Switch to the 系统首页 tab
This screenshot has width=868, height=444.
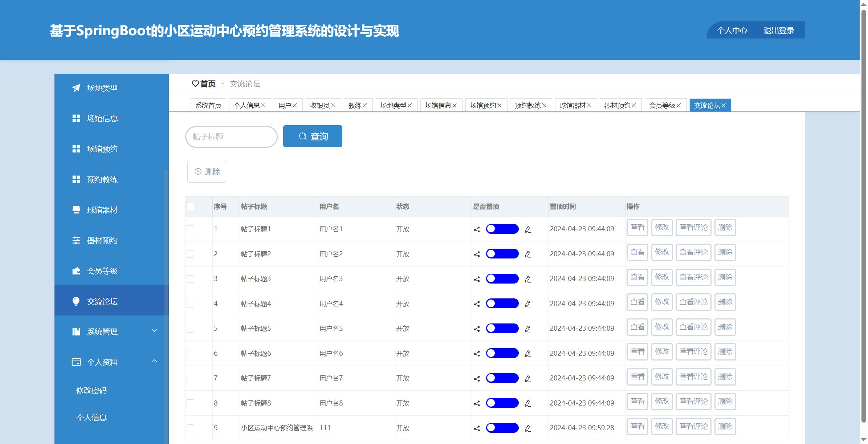(208, 105)
